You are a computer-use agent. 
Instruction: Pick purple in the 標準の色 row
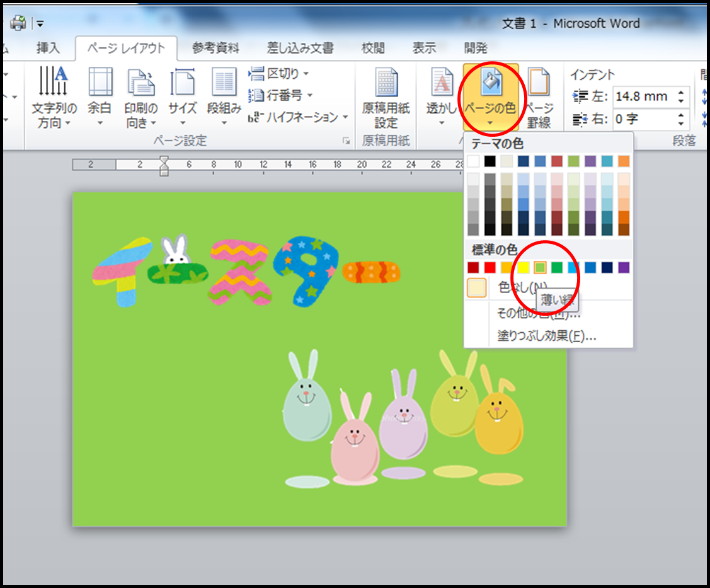pos(624,268)
